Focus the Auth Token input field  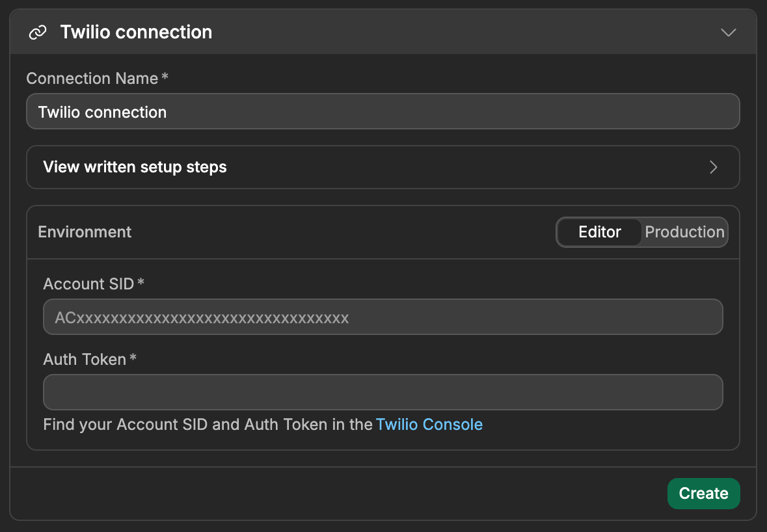[x=383, y=392]
